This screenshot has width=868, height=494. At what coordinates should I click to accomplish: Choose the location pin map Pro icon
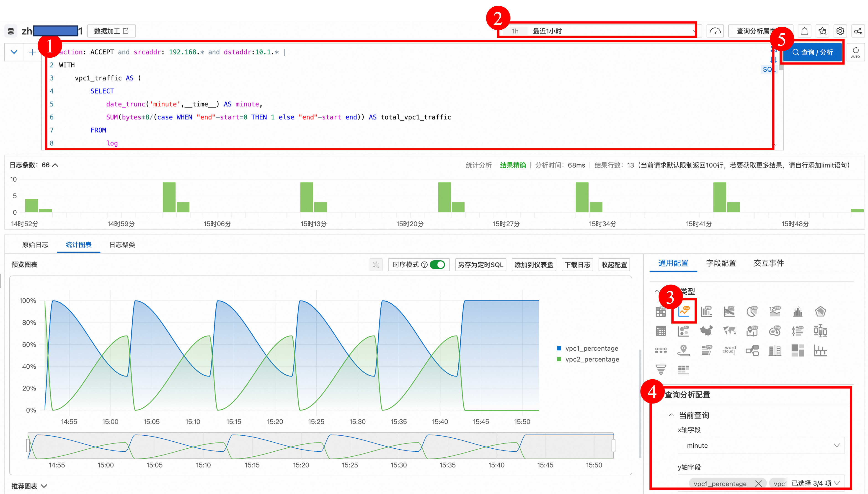[752, 331]
